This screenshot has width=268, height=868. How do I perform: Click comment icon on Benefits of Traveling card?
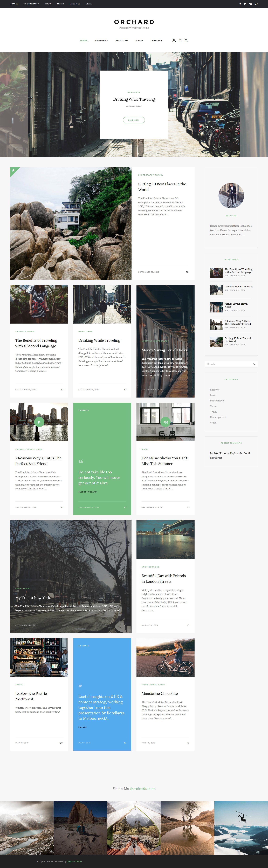(x=62, y=389)
